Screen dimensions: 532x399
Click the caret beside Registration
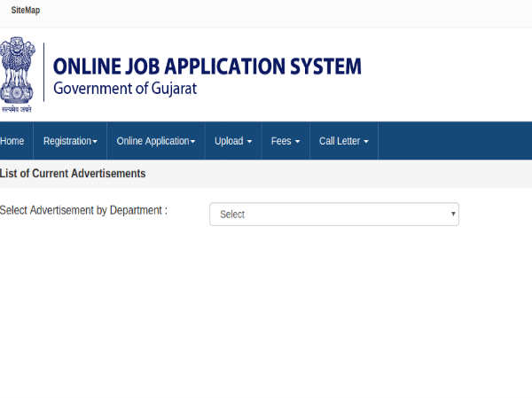(95, 142)
